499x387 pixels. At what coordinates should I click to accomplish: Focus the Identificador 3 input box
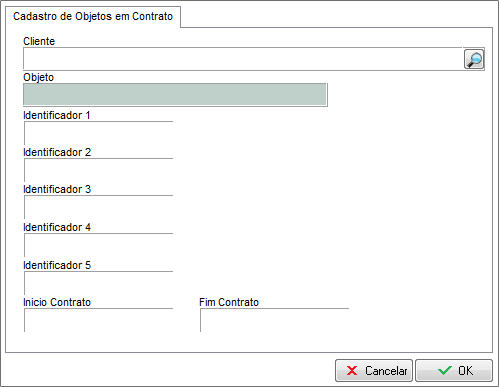coord(98,207)
